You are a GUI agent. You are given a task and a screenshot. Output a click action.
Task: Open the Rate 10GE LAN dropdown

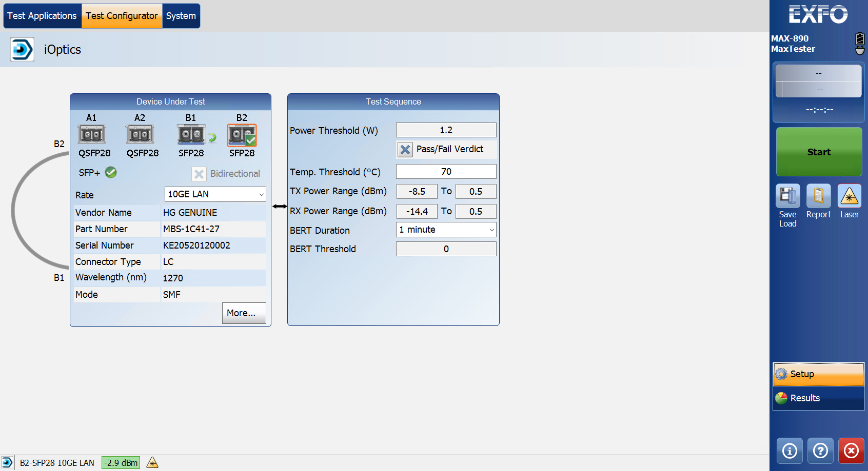(x=215, y=194)
